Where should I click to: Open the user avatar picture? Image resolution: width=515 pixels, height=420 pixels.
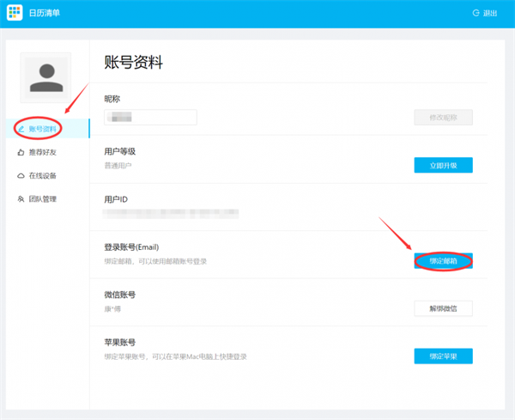click(x=45, y=77)
